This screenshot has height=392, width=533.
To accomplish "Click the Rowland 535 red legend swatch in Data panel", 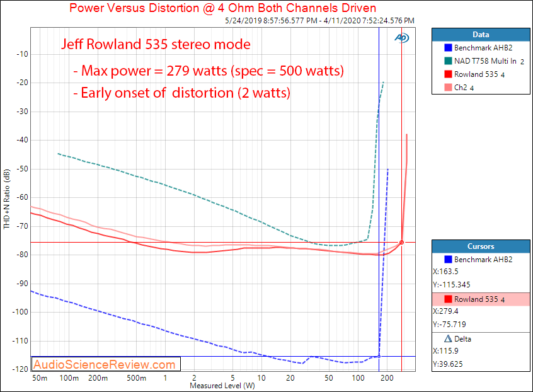I will pyautogui.click(x=448, y=74).
